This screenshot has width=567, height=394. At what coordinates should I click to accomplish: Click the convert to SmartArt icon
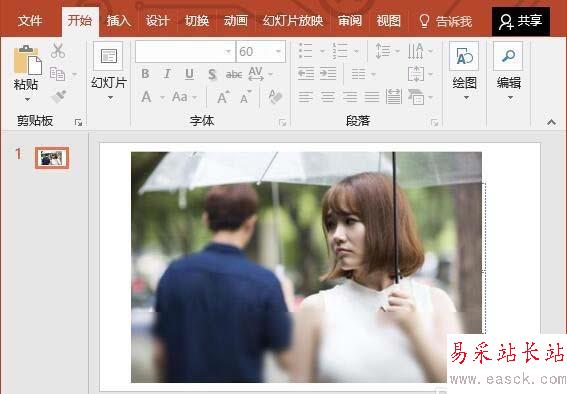(x=416, y=97)
